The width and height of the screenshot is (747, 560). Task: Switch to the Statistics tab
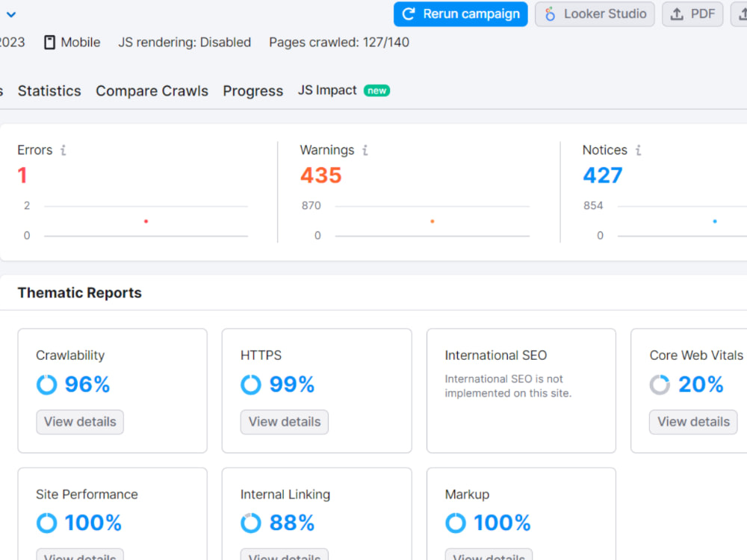click(x=49, y=90)
